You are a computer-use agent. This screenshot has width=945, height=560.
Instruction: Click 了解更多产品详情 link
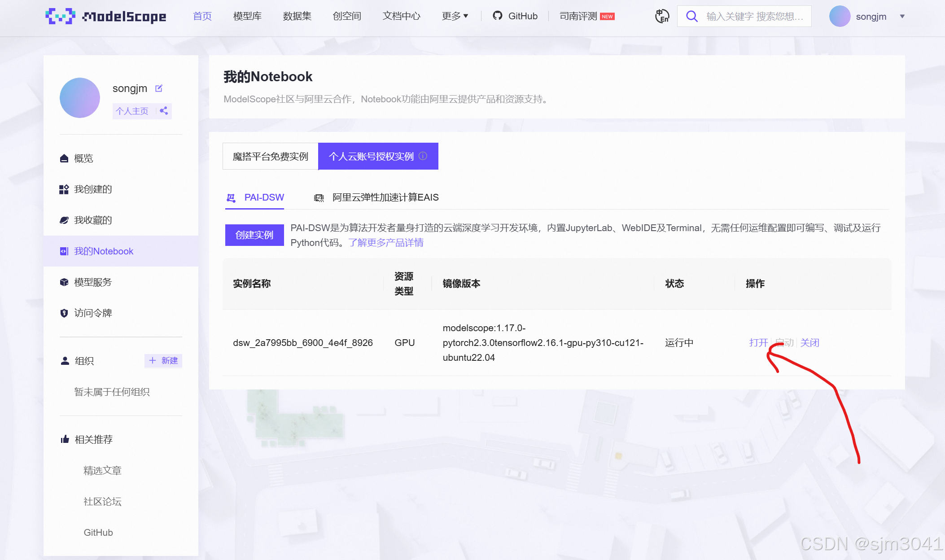(x=386, y=243)
